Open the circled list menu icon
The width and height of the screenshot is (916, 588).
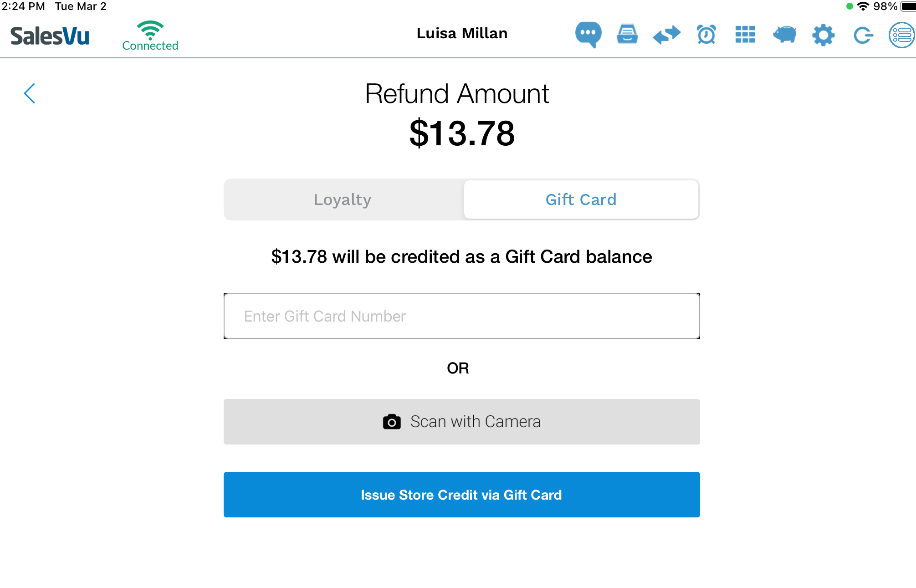pyautogui.click(x=901, y=35)
